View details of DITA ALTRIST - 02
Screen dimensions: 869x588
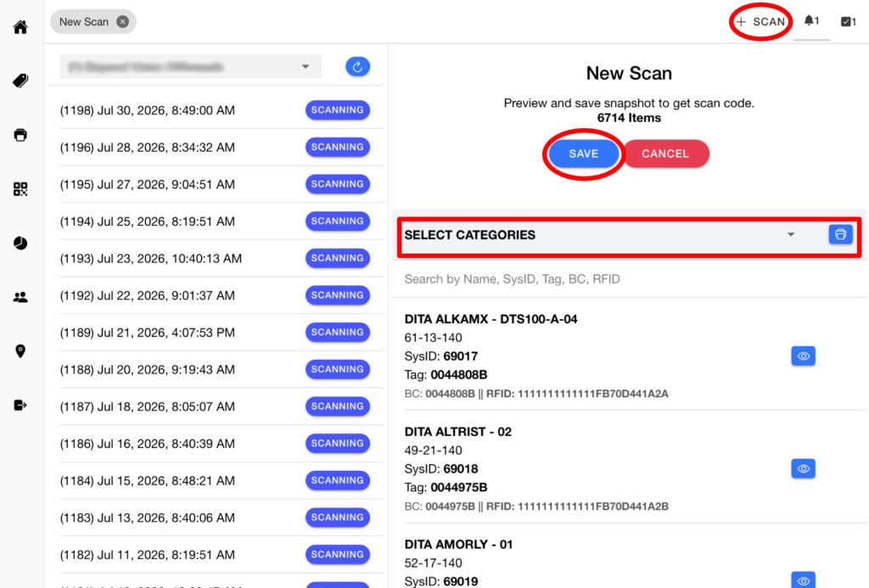[803, 468]
